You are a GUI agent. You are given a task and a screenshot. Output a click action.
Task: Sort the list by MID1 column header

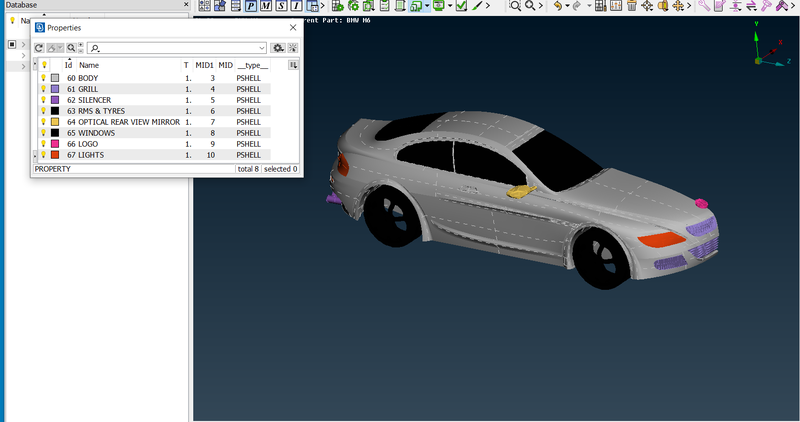(x=204, y=65)
